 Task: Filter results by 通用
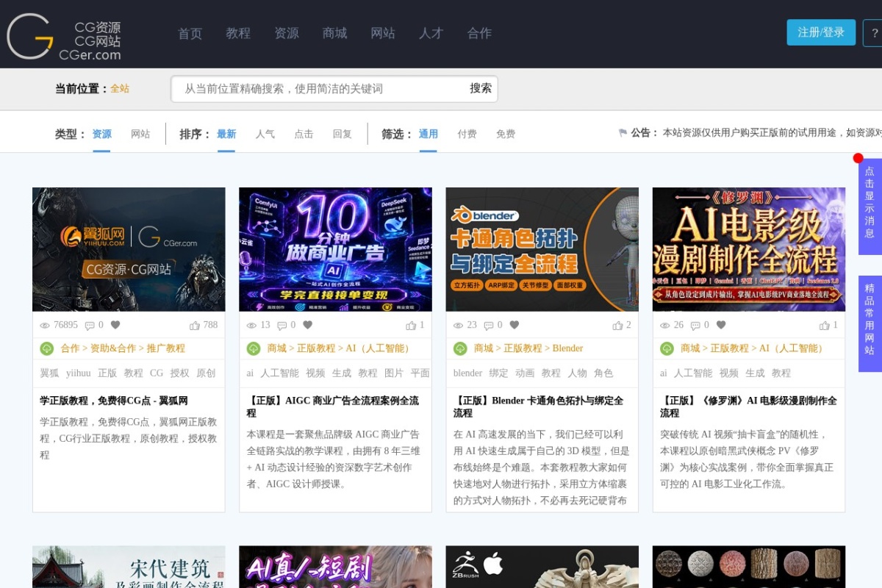(429, 134)
